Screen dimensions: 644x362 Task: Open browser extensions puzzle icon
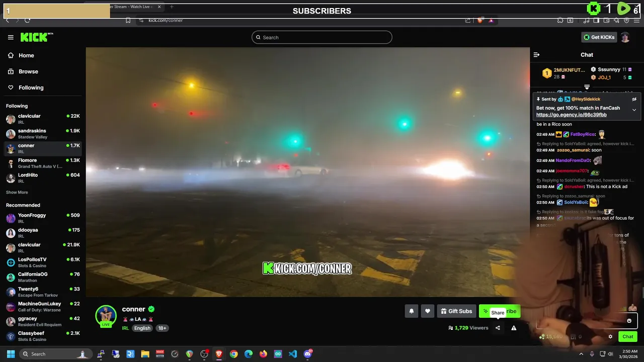point(560,20)
